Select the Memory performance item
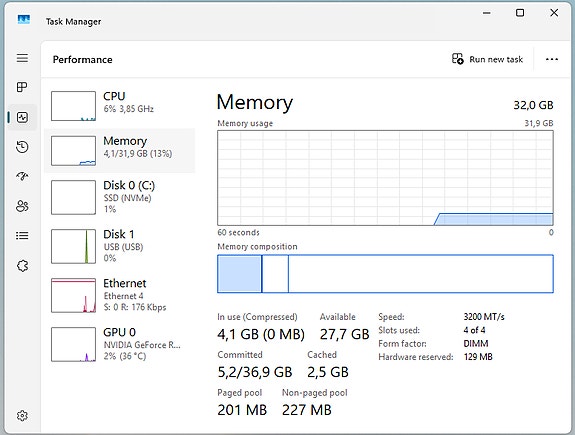This screenshot has height=435, width=575. coord(120,150)
